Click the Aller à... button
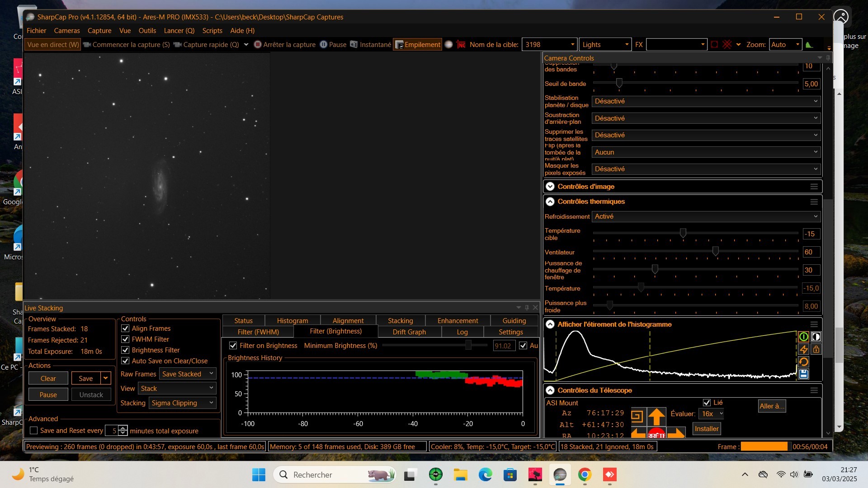 tap(772, 406)
